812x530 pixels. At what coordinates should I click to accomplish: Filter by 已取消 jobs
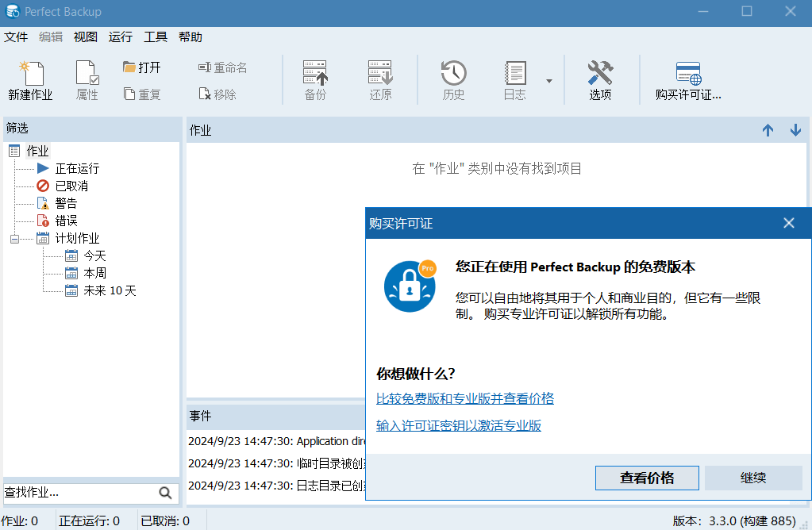tap(71, 186)
